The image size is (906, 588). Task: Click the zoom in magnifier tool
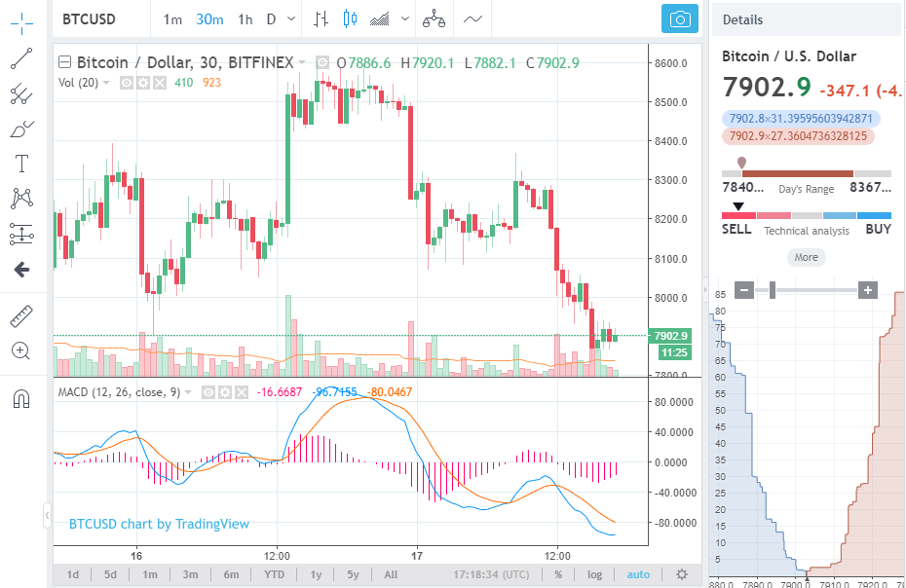coord(21,350)
